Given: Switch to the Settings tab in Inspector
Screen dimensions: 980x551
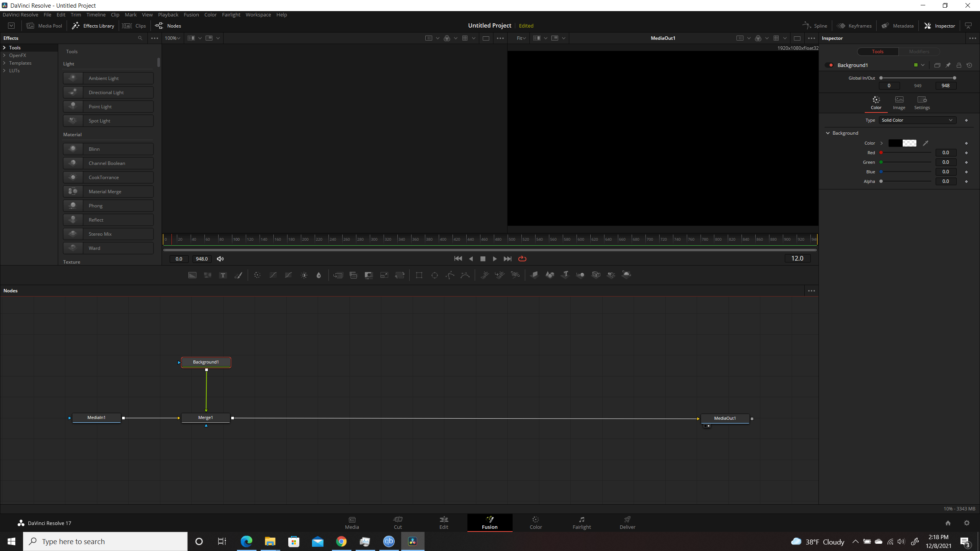Looking at the screenshot, I should point(922,103).
